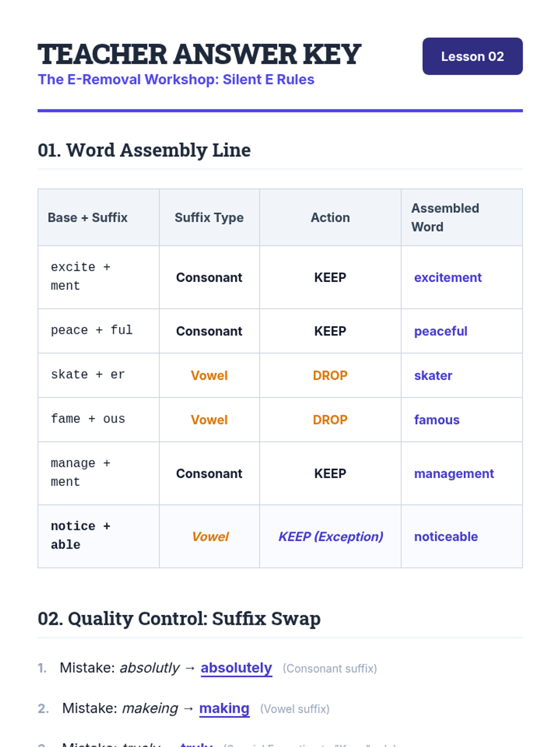Click the 'TEACHER ANSWER KEY' title

point(199,54)
